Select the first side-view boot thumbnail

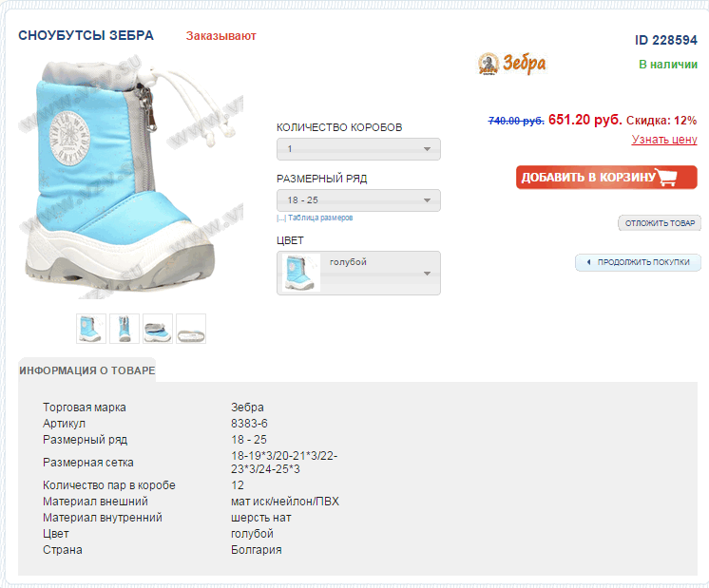click(91, 329)
